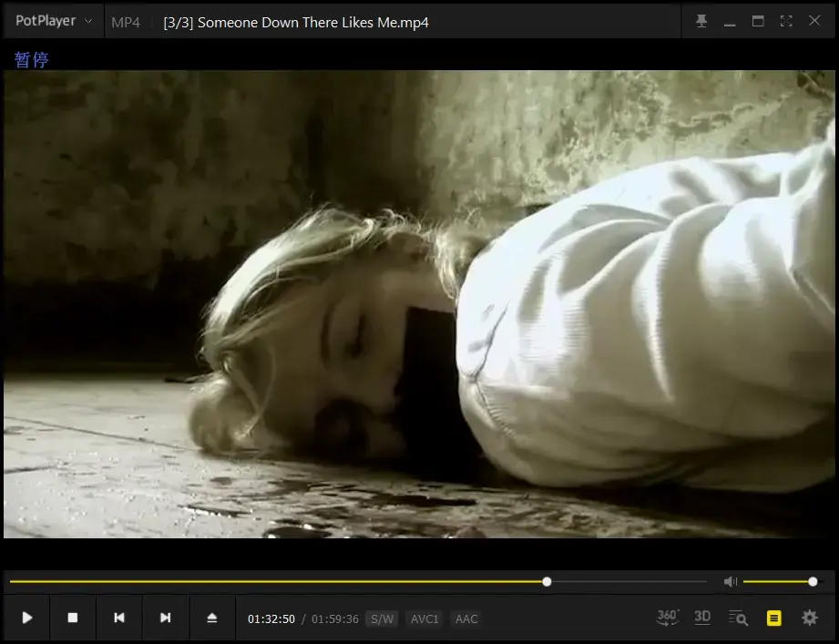Image resolution: width=839 pixels, height=644 pixels.
Task: Skip to the next file
Action: point(165,618)
